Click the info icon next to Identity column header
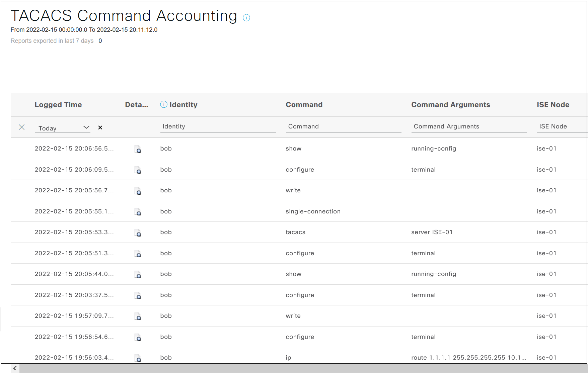Image resolution: width=588 pixels, height=374 pixels. point(163,104)
